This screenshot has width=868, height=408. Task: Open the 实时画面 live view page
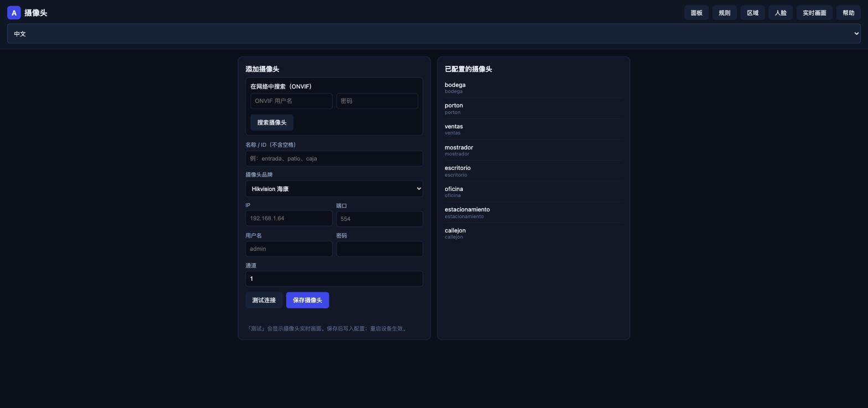(814, 13)
